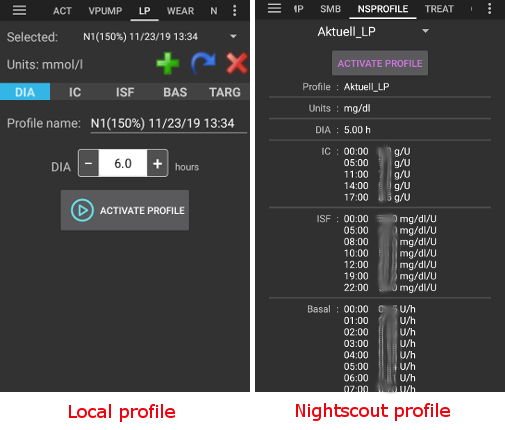Open overflow menu beside the N tab
The width and height of the screenshot is (505, 430).
235,11
